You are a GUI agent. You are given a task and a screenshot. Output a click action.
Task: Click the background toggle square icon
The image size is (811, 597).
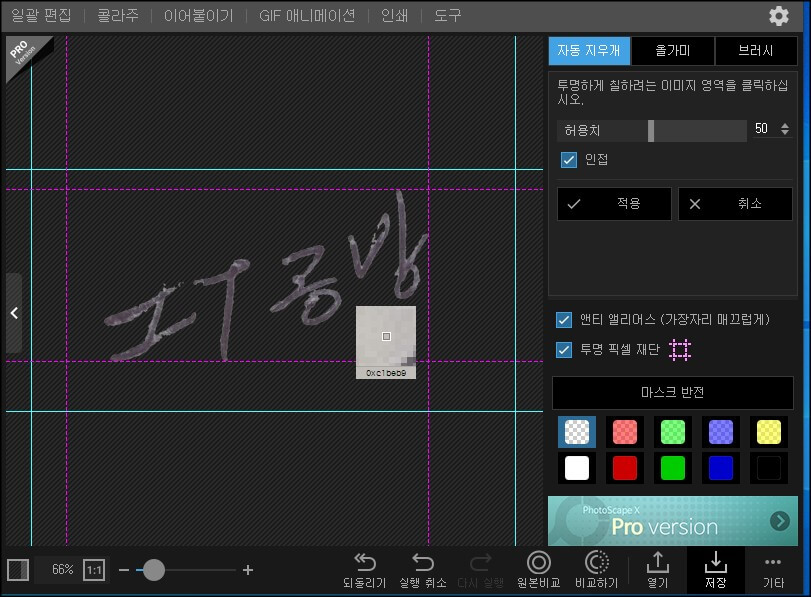[18, 570]
